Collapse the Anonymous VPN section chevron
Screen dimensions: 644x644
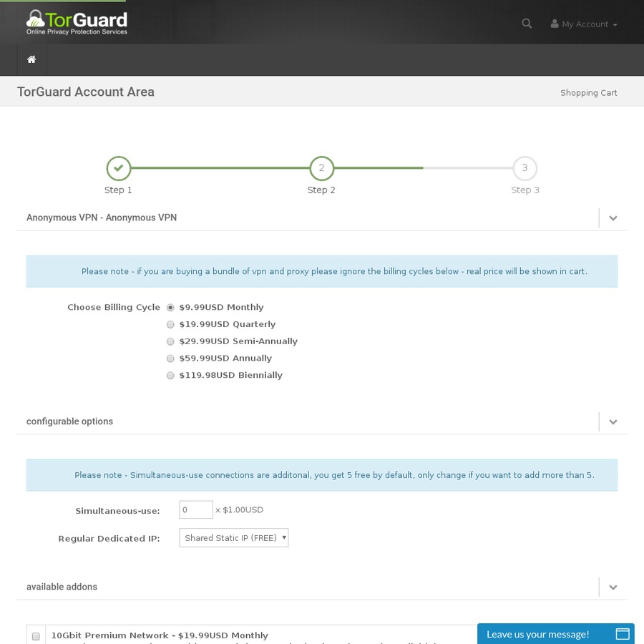(613, 218)
